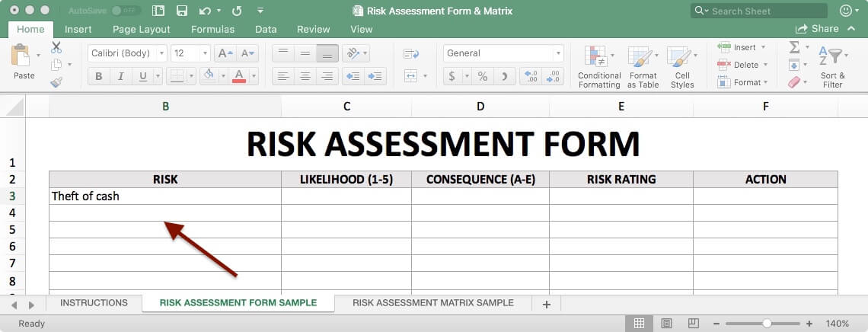Open the General number format dropdown

(558, 53)
